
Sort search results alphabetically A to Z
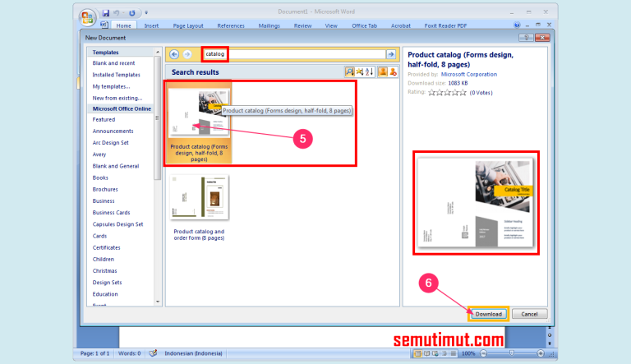tap(370, 71)
